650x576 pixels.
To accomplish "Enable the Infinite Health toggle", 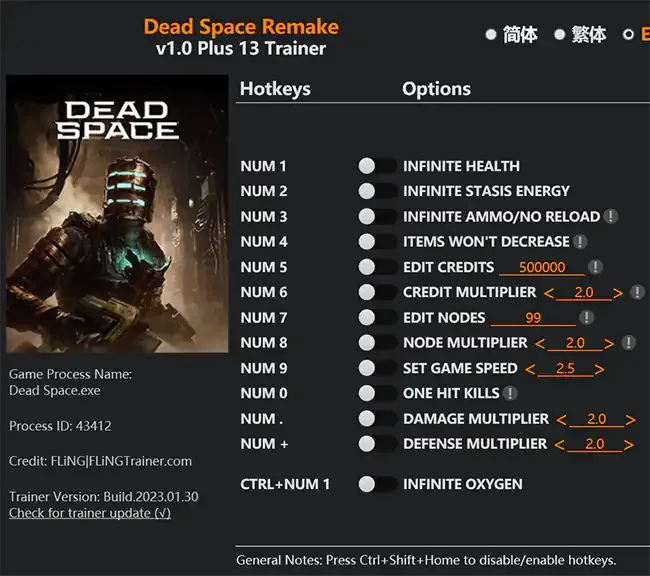I will 377,166.
